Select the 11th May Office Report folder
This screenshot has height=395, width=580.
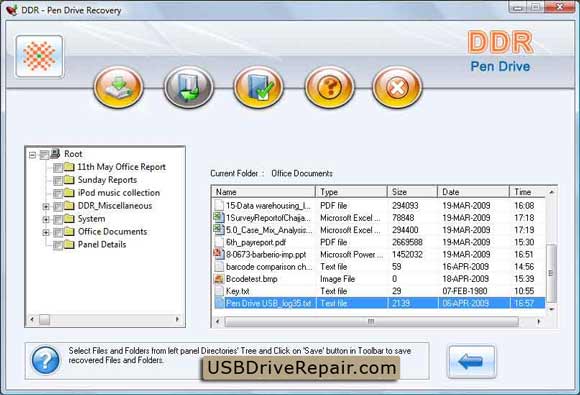pos(122,167)
